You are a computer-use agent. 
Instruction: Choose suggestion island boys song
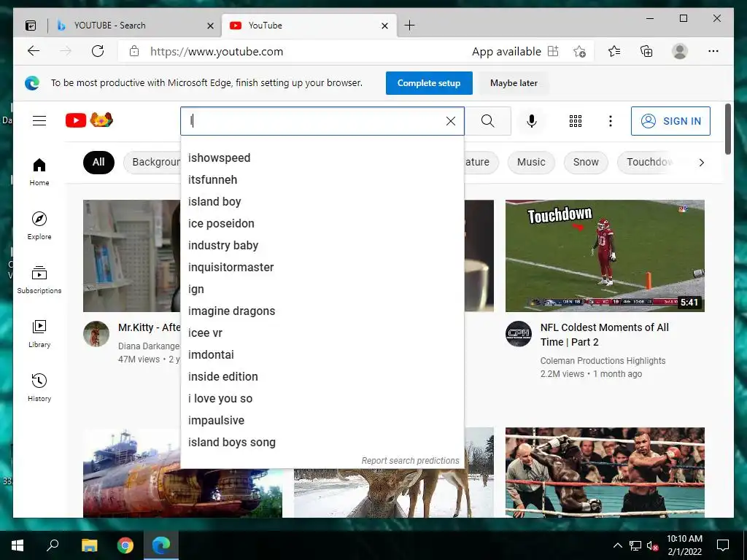click(322, 443)
